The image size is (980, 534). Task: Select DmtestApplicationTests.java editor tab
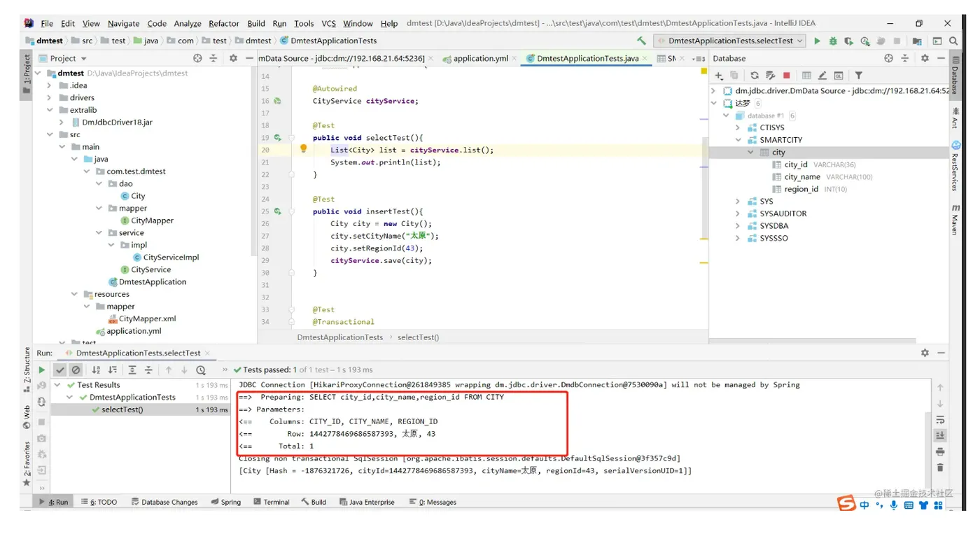[587, 59]
